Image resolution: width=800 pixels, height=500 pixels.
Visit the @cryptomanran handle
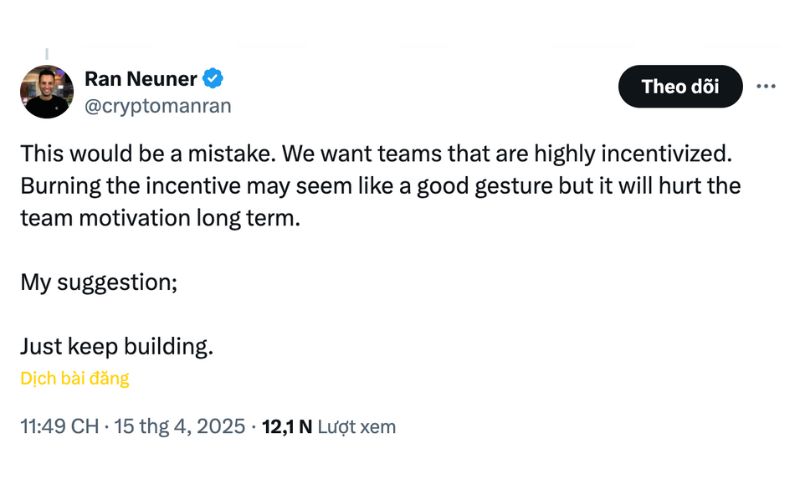point(158,106)
